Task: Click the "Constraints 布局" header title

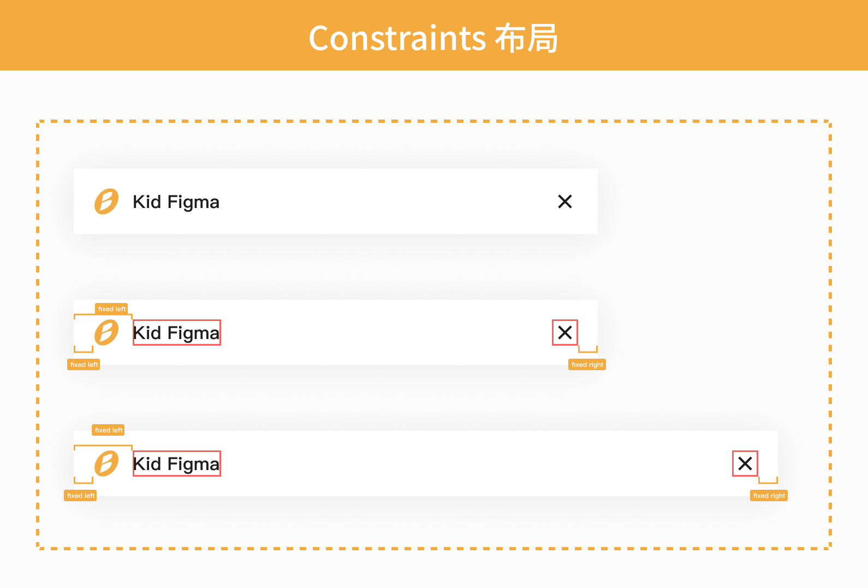Action: pyautogui.click(x=433, y=38)
